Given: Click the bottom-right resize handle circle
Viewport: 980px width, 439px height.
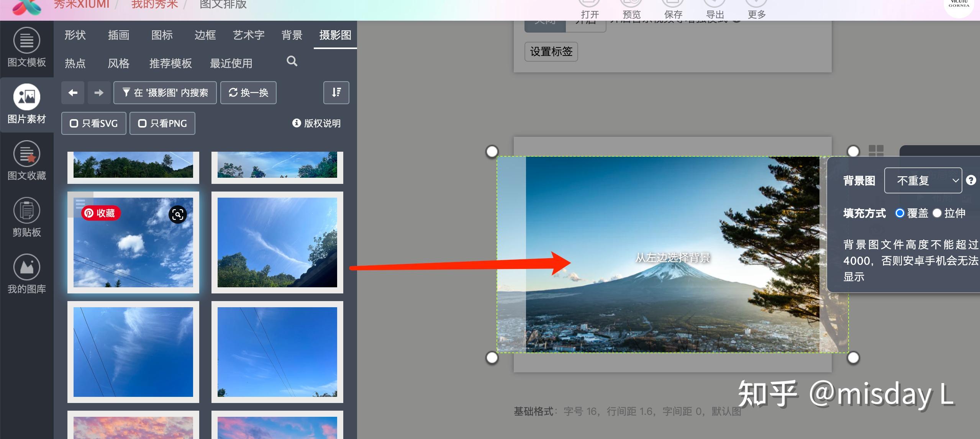Looking at the screenshot, I should point(853,358).
